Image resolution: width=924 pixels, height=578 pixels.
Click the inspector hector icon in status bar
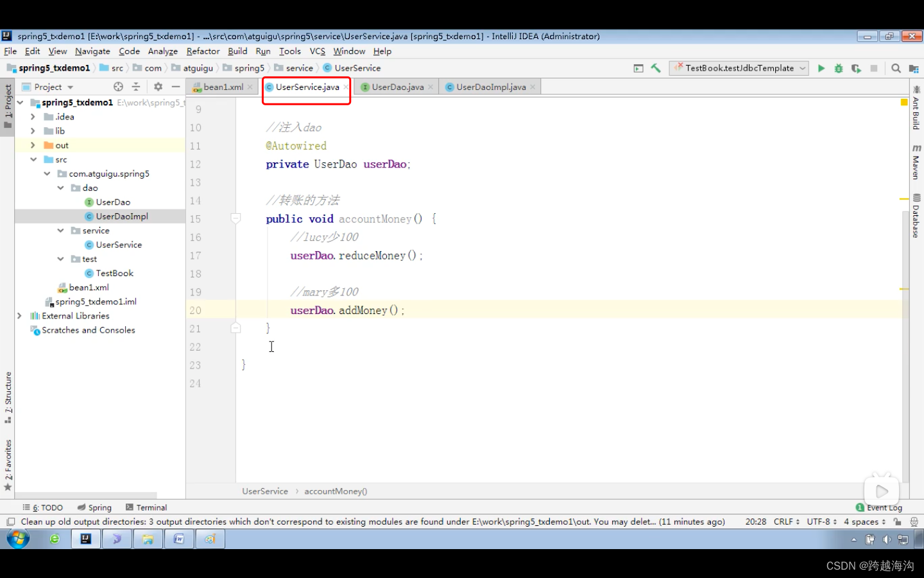(x=914, y=522)
